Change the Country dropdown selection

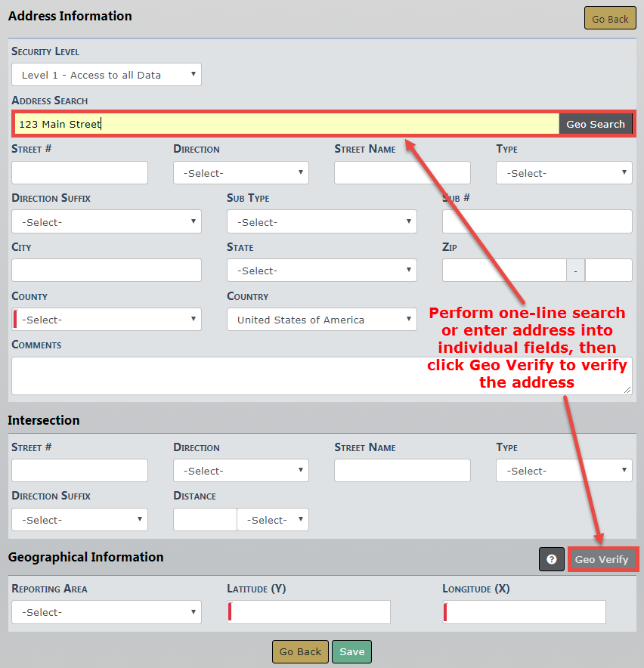pos(322,320)
